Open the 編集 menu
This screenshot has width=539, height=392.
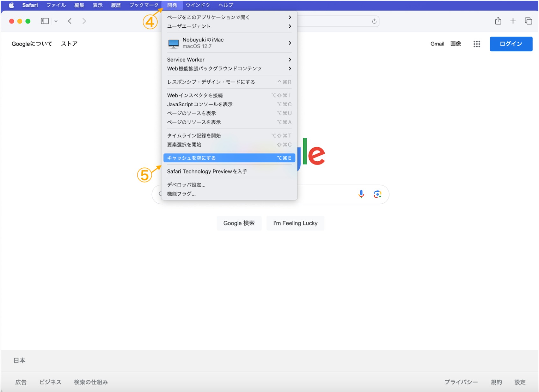79,5
